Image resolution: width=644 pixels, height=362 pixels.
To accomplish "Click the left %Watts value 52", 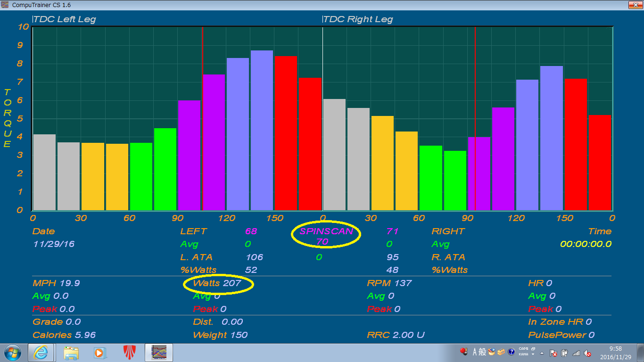I will (251, 270).
